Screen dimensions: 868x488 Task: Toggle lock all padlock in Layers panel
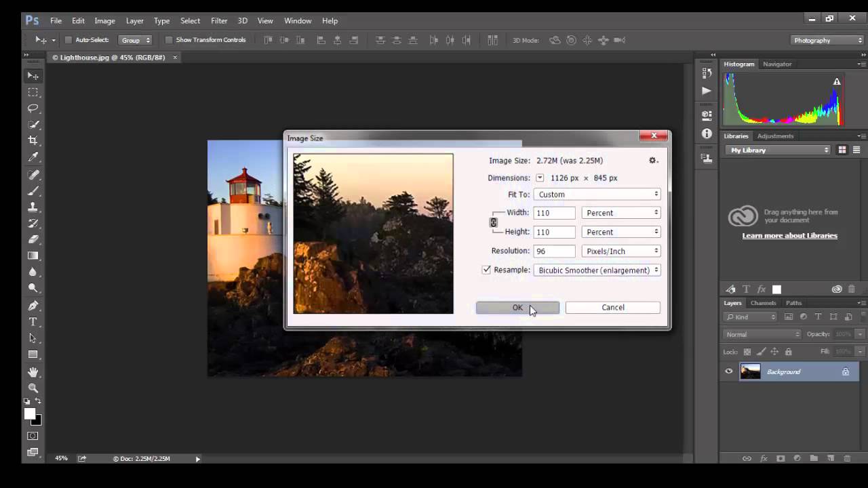788,352
